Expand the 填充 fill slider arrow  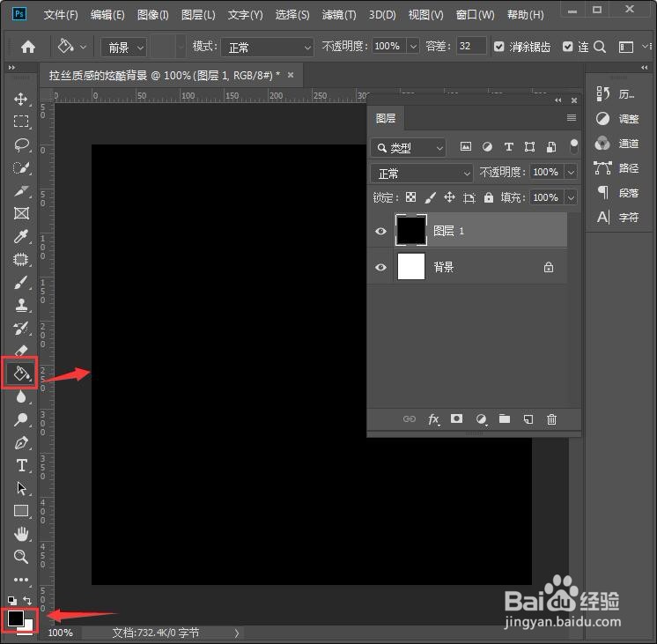point(571,197)
